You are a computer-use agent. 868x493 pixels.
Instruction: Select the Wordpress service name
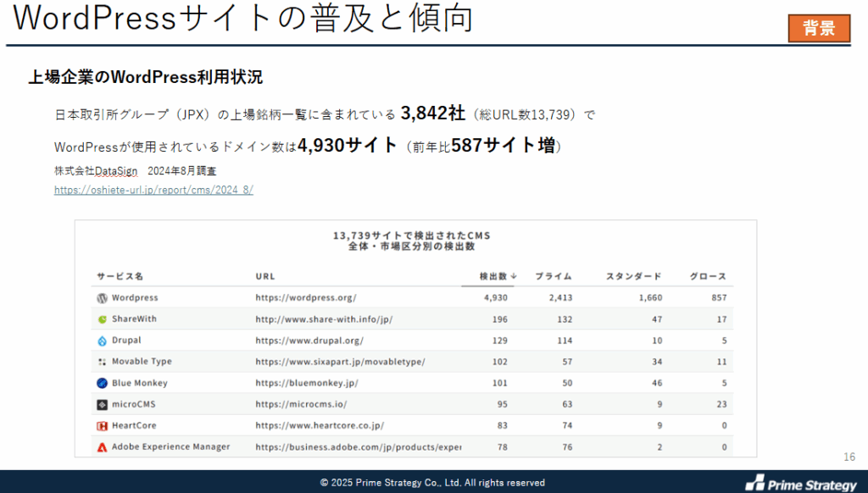click(135, 297)
